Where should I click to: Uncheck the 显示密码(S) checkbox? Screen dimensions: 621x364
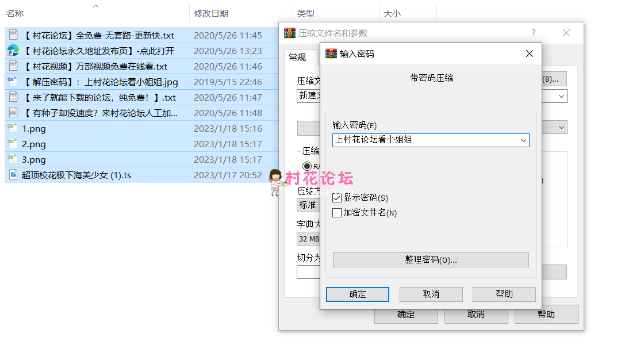click(337, 198)
